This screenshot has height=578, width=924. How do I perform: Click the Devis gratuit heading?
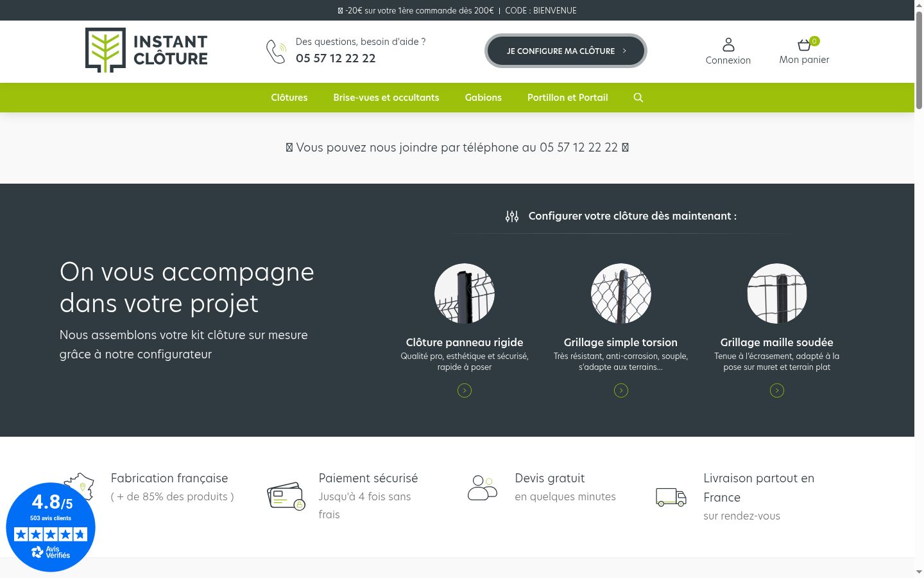[550, 478]
